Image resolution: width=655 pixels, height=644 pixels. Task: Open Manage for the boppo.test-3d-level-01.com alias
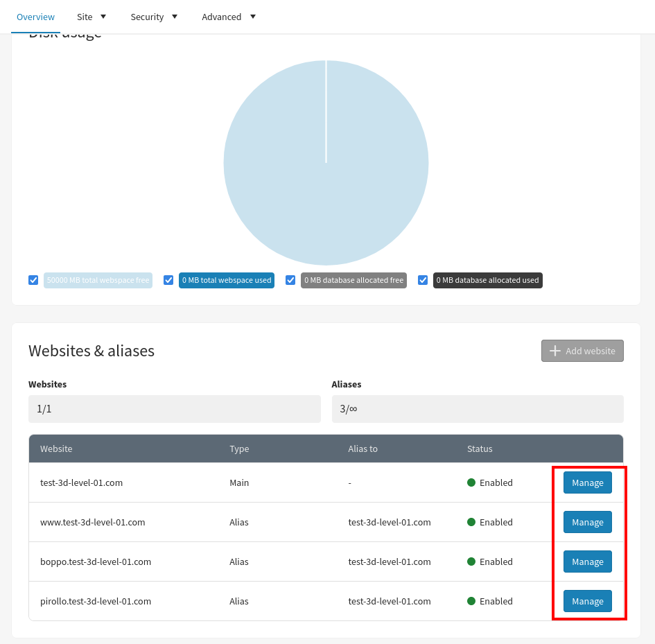[x=587, y=562]
